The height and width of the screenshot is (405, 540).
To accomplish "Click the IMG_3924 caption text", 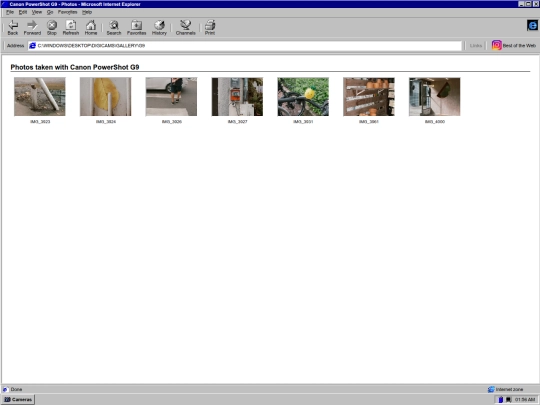I will pos(106,122).
